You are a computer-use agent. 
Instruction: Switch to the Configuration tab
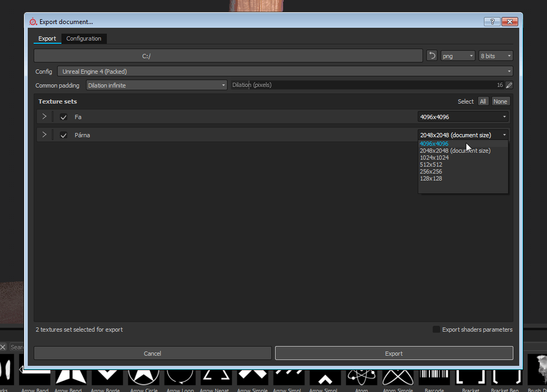(x=84, y=38)
